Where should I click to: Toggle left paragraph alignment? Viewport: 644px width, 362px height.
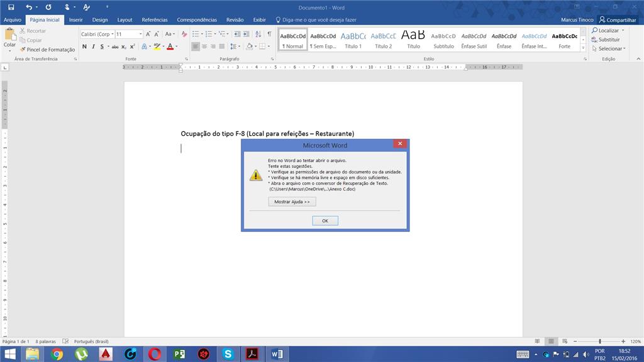click(196, 47)
